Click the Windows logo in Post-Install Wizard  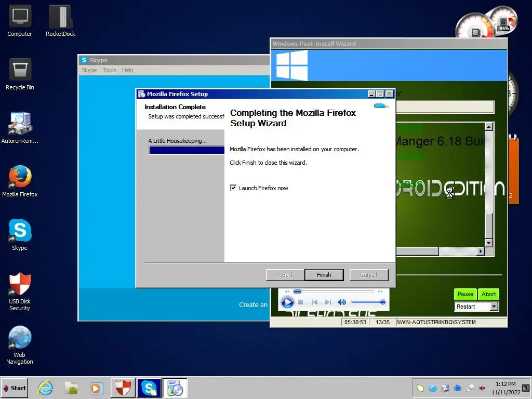[x=292, y=65]
